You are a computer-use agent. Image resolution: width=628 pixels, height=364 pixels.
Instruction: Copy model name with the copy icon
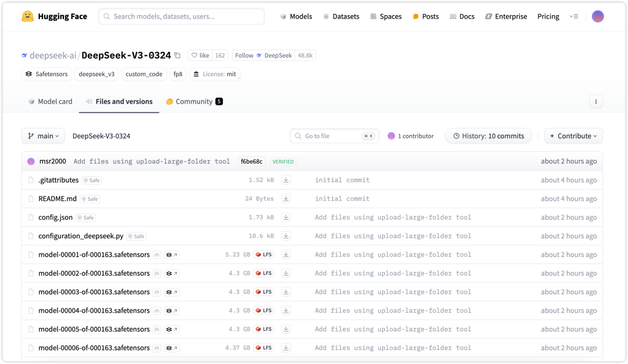[x=177, y=56]
